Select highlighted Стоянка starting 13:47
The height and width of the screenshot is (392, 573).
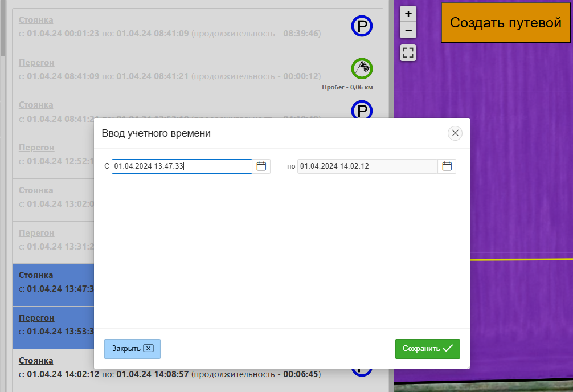tap(36, 275)
